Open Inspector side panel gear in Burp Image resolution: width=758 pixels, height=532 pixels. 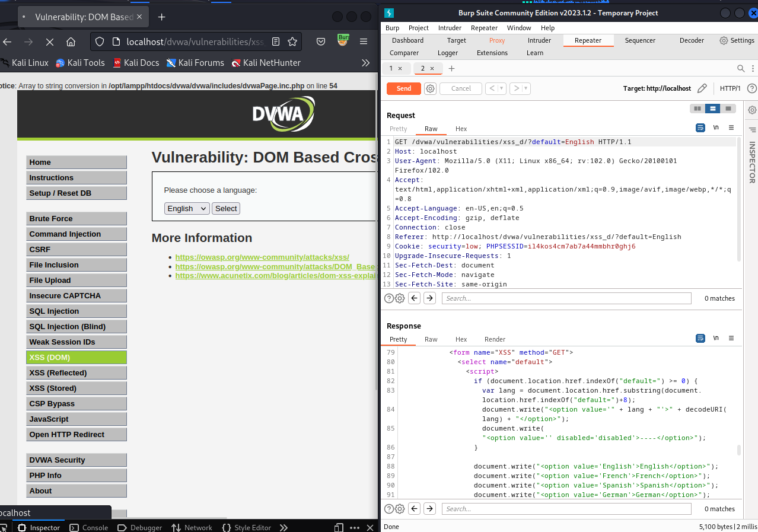click(752, 110)
